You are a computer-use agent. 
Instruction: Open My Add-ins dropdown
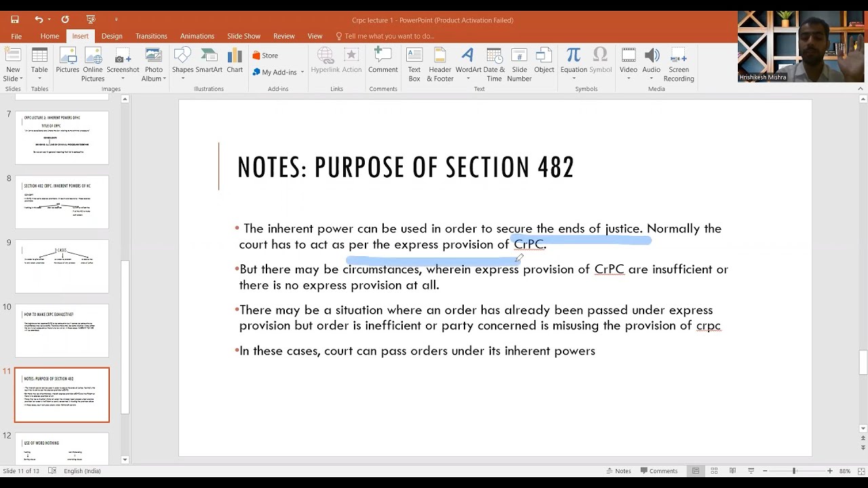tap(279, 72)
